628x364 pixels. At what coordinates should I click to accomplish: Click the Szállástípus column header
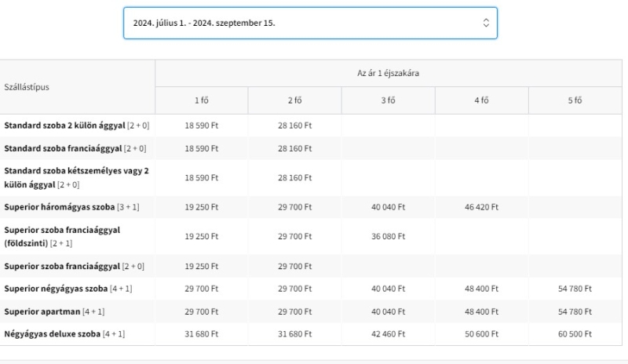coord(27,86)
